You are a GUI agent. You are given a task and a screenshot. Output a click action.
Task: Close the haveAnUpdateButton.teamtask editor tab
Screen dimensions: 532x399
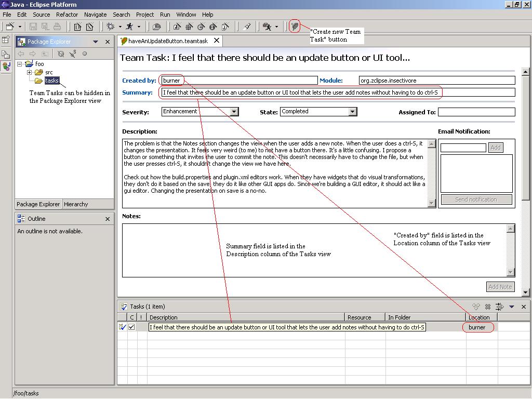point(217,41)
